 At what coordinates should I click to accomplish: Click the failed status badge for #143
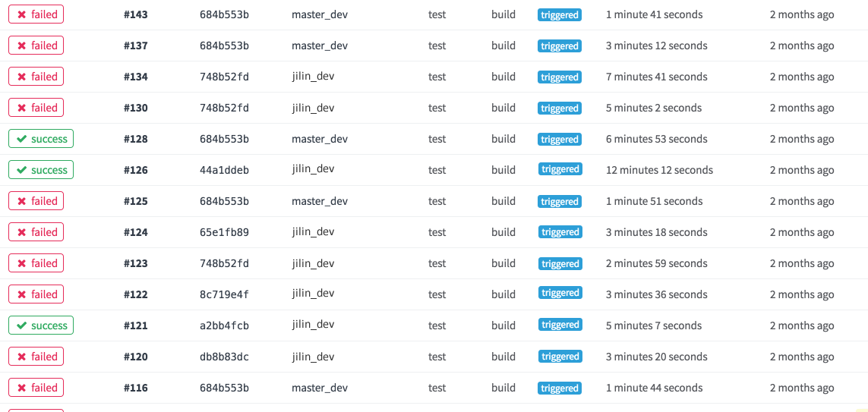[36, 14]
